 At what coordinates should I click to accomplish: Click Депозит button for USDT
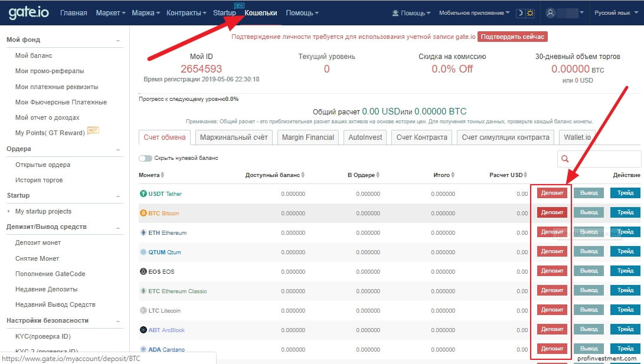click(x=552, y=193)
